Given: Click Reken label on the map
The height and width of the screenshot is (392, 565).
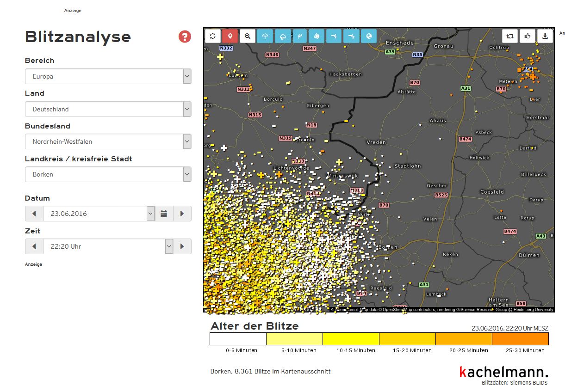Looking at the screenshot, I should coord(450,254).
